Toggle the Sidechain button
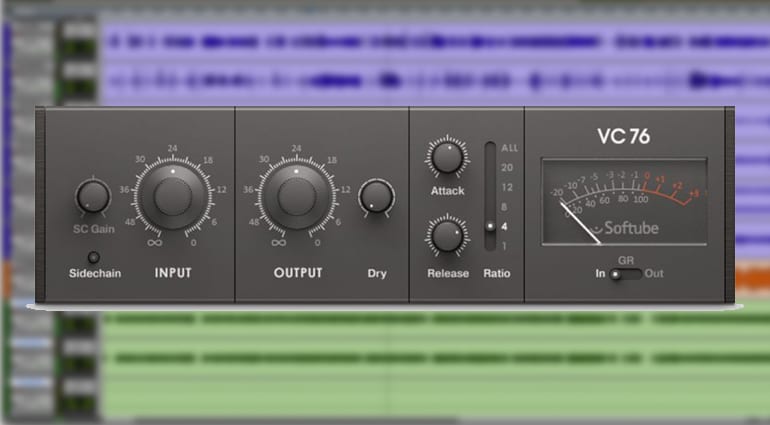Image resolution: width=770 pixels, height=425 pixels. (93, 257)
